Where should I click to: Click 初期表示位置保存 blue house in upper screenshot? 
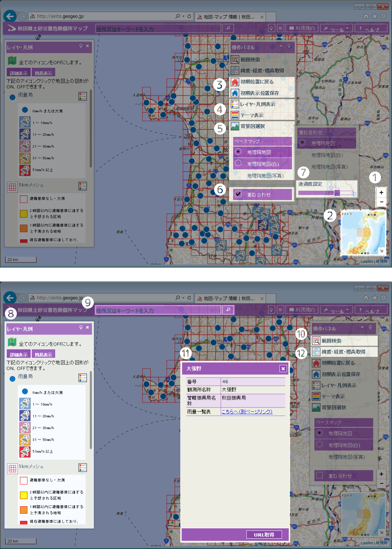(x=235, y=93)
